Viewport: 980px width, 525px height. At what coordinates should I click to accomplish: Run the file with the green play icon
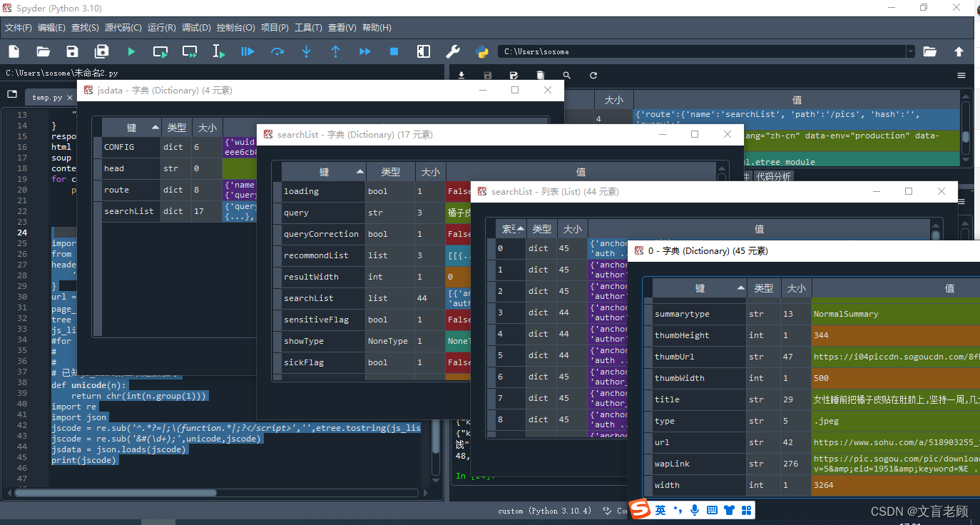coord(131,51)
